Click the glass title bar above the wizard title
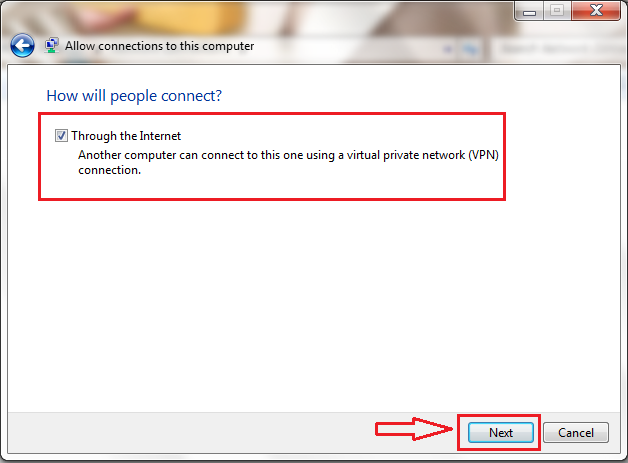Screen dimensions: 628x463 pos(256,16)
